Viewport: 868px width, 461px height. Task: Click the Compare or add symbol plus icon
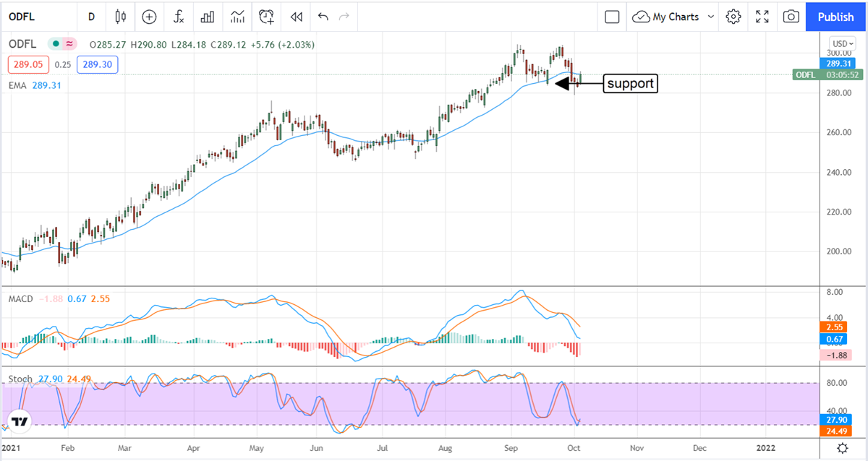[149, 16]
